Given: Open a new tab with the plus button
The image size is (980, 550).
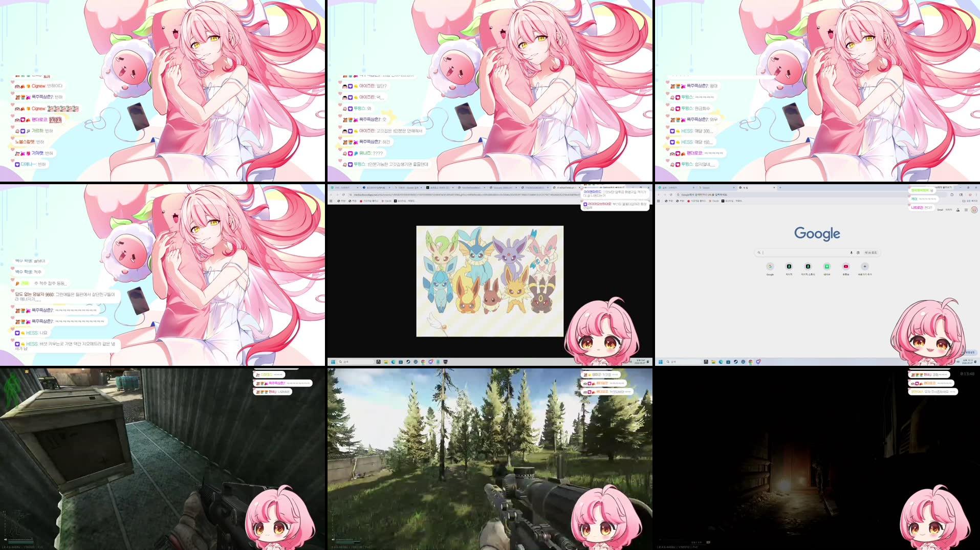Looking at the screenshot, I should [780, 187].
